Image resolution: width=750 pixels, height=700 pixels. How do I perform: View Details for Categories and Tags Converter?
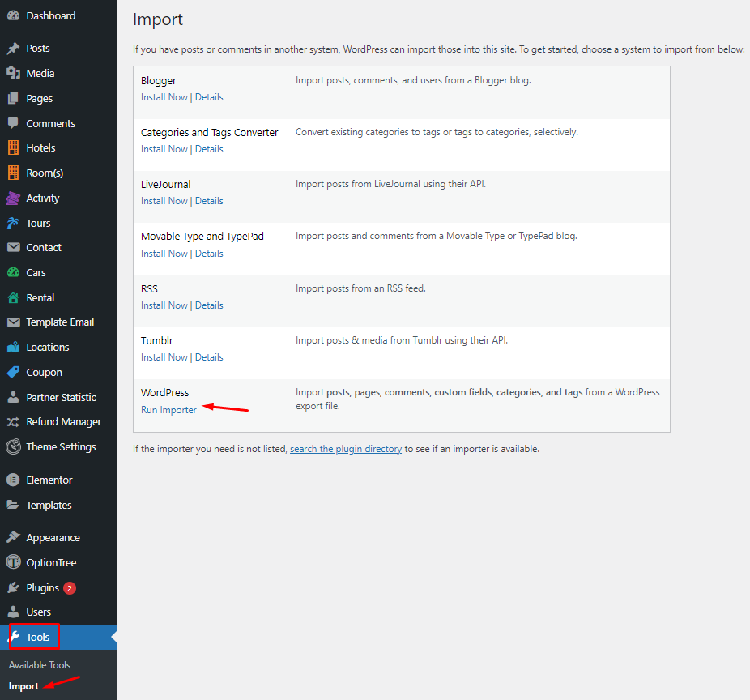click(209, 149)
